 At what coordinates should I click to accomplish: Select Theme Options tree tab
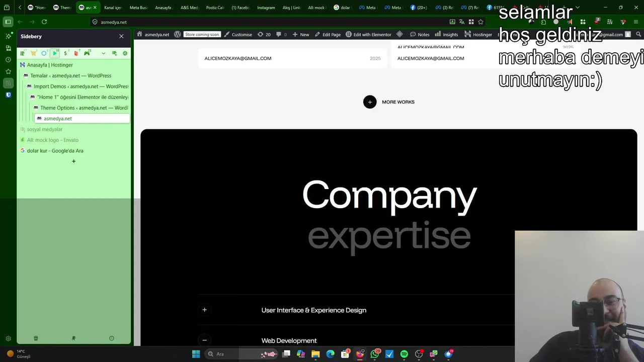tap(80, 108)
